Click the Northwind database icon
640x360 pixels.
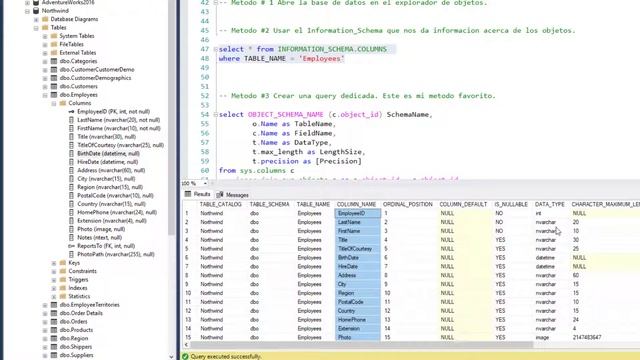(36, 11)
